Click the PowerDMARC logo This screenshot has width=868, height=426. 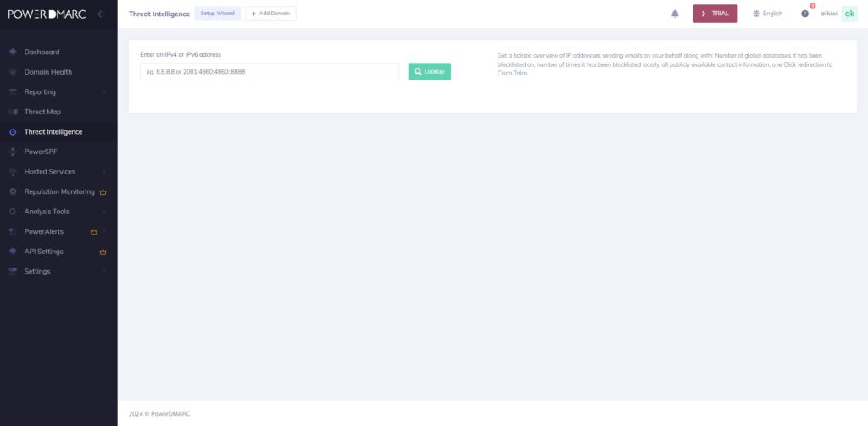tap(47, 14)
